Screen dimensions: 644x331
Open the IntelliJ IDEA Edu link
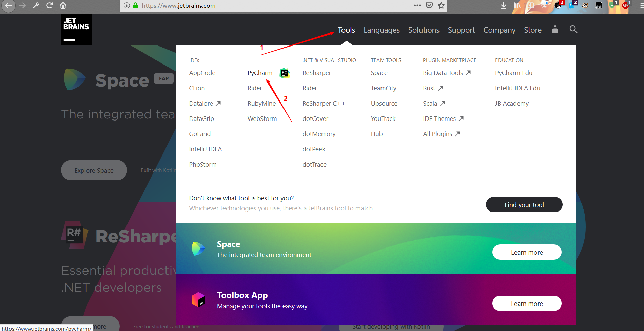click(x=518, y=88)
